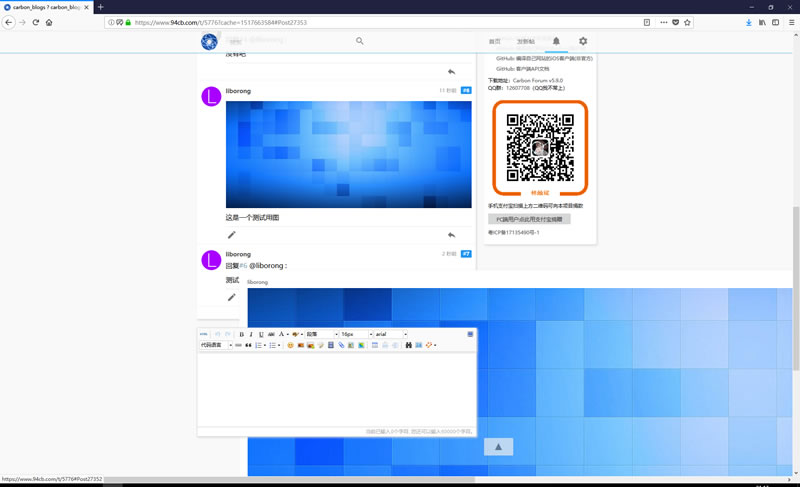This screenshot has height=487, width=800.
Task: Attach a file with the paperclip icon
Action: tap(341, 345)
